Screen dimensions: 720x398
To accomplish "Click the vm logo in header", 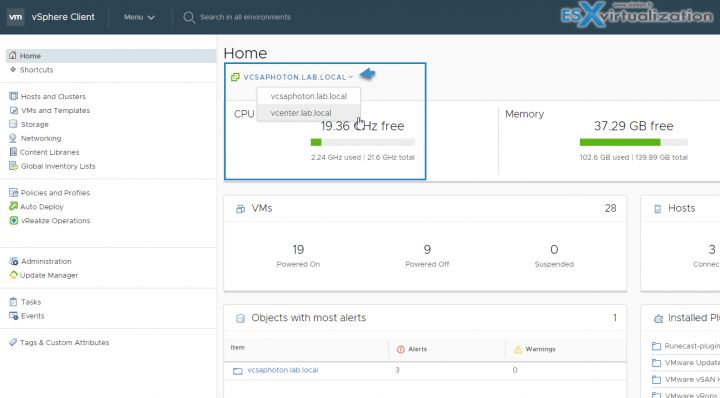I will [x=16, y=17].
